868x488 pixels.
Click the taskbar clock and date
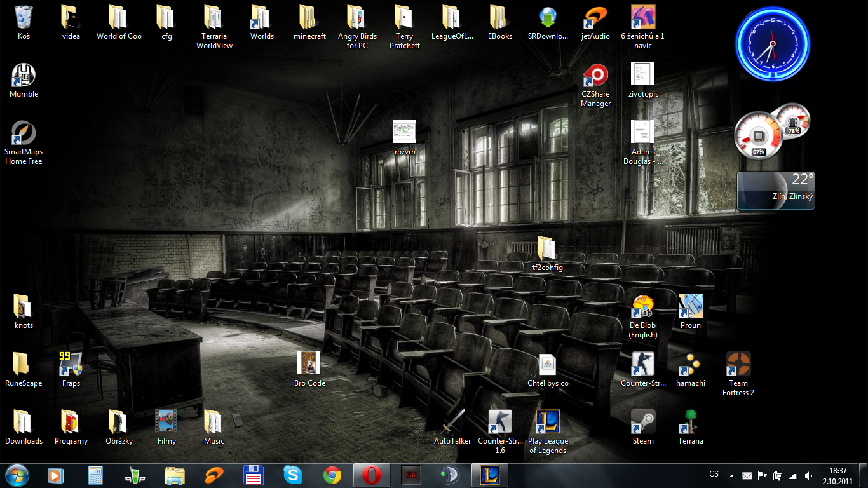pyautogui.click(x=838, y=475)
